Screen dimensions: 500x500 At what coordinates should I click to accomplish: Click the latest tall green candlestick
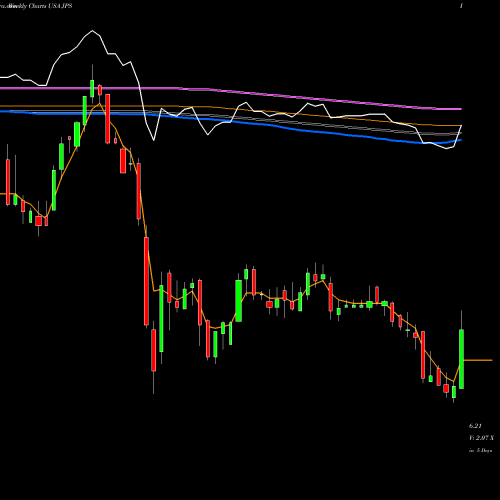[461, 359]
